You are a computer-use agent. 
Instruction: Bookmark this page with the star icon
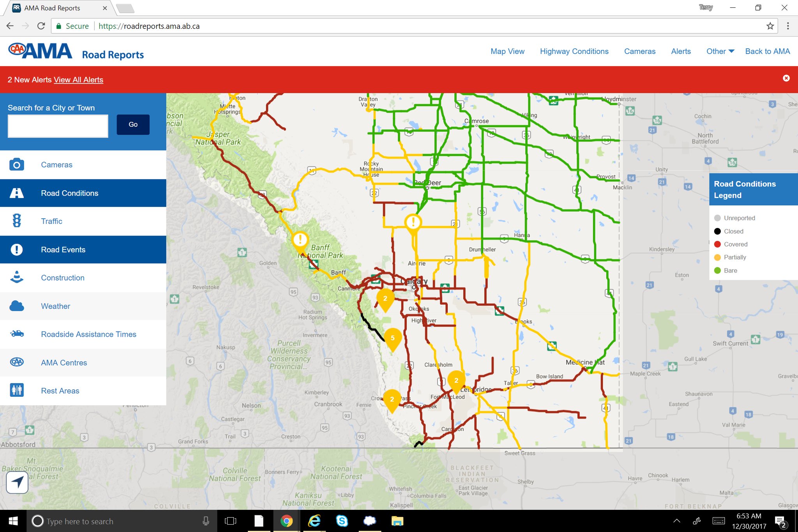point(770,26)
